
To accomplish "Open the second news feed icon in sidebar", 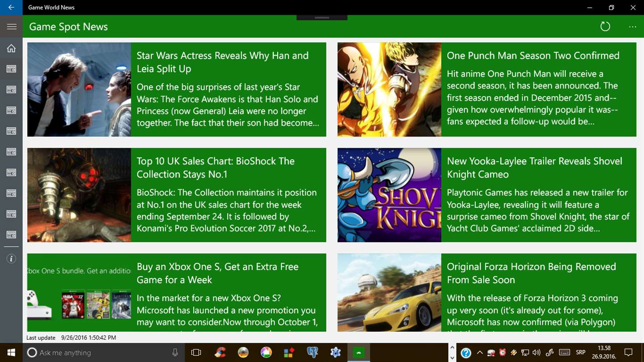I will tap(11, 90).
